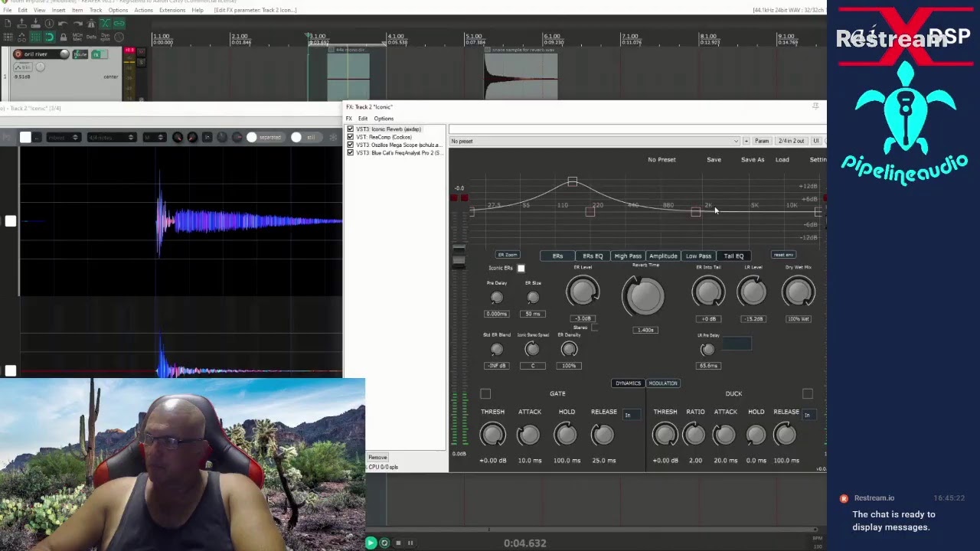This screenshot has width=980, height=551.
Task: Click the ER Zoom button
Action: [508, 255]
